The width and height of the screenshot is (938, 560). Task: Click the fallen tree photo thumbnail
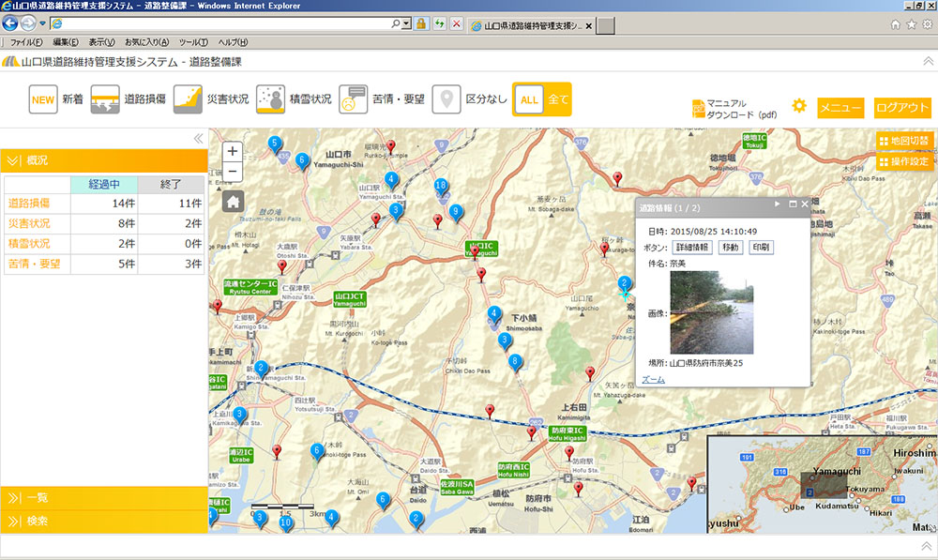(712, 312)
